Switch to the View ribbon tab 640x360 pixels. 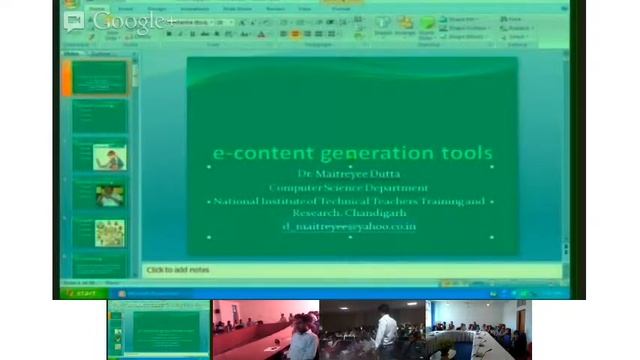click(304, 8)
